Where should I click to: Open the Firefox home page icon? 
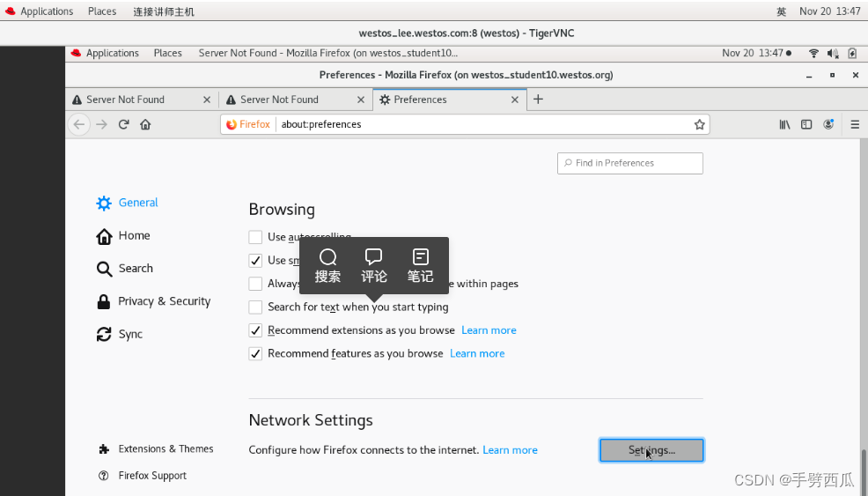[x=145, y=124]
